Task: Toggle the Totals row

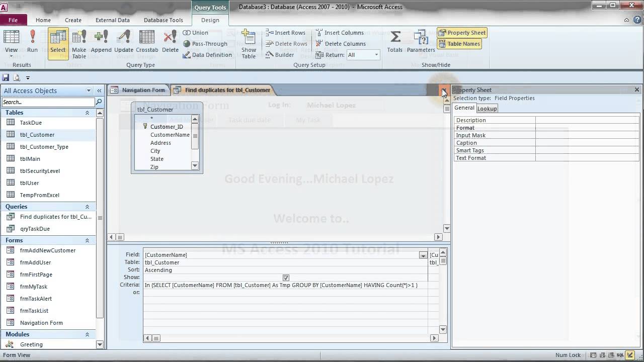Action: [395, 42]
